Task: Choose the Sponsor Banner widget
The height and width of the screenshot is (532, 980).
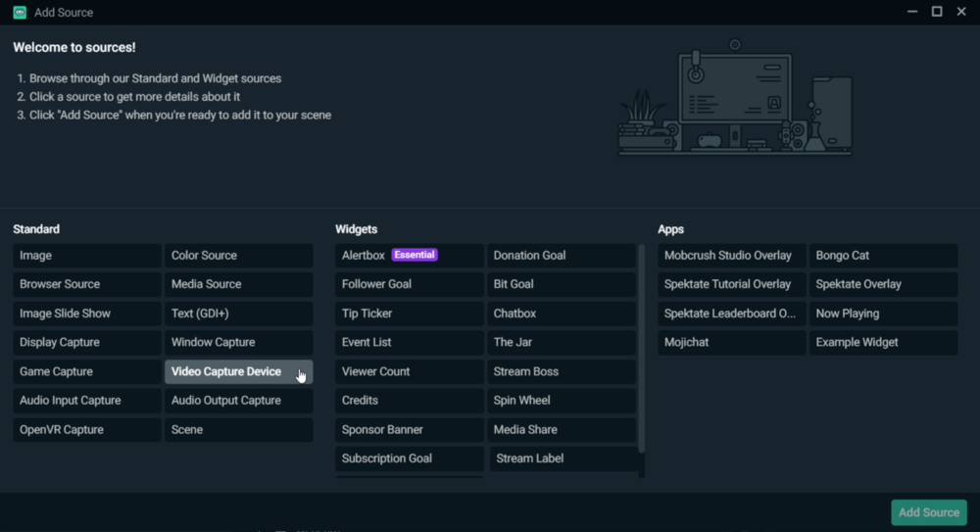Action: 410,429
